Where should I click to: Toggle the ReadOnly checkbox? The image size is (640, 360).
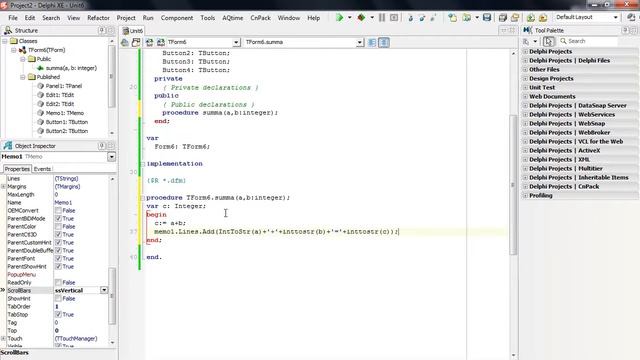tap(58, 282)
